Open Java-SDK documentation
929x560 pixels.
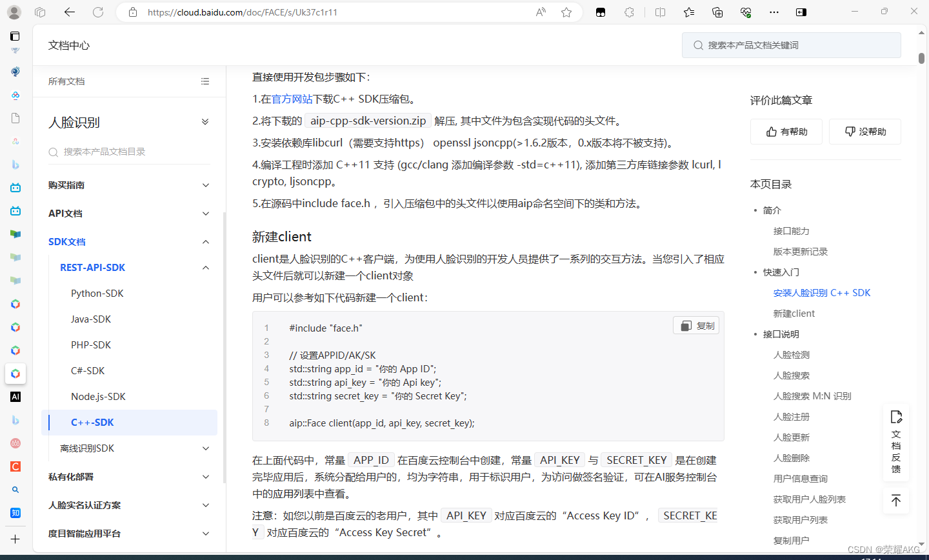coord(91,319)
